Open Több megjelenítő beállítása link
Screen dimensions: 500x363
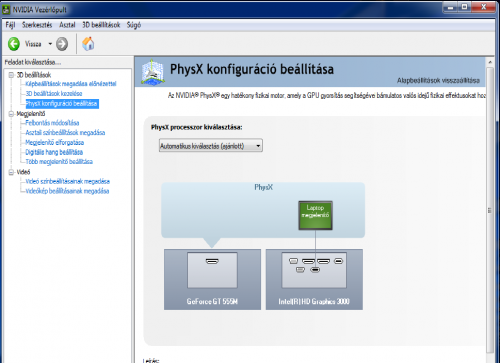pyautogui.click(x=59, y=162)
